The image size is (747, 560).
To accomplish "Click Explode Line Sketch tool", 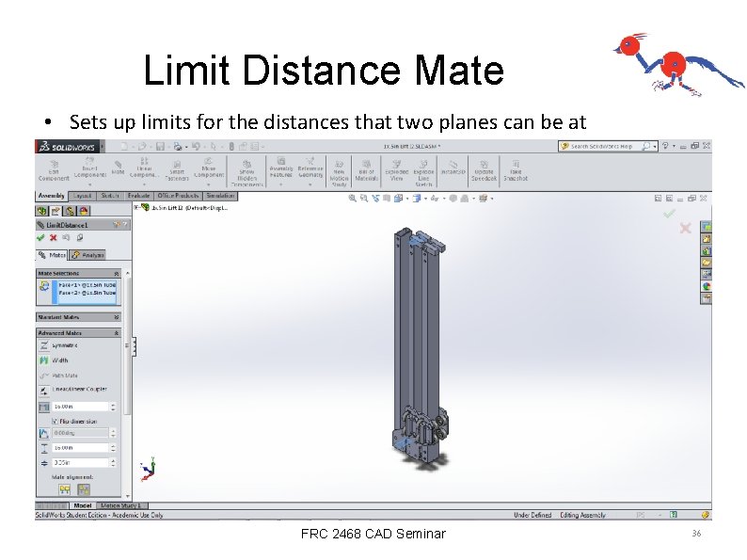I will click(423, 173).
